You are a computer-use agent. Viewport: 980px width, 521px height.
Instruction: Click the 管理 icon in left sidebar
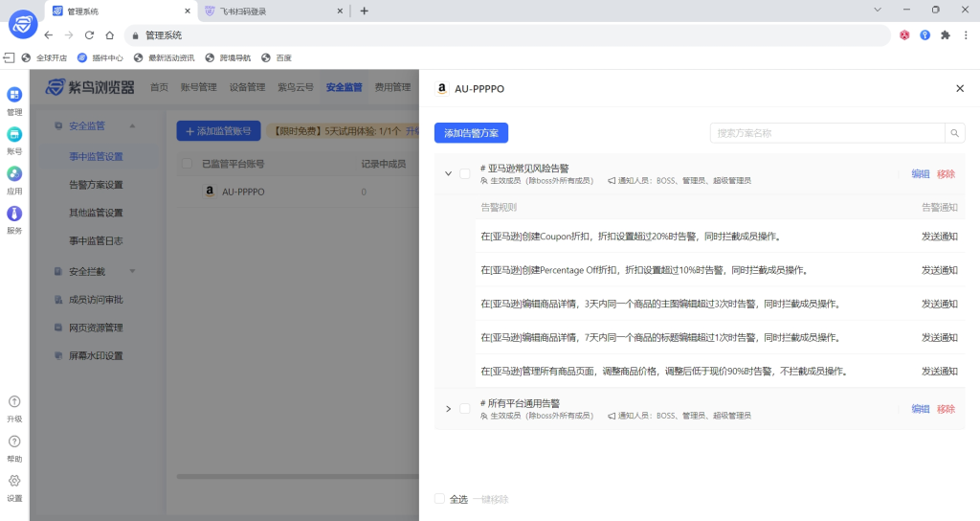[x=14, y=96]
